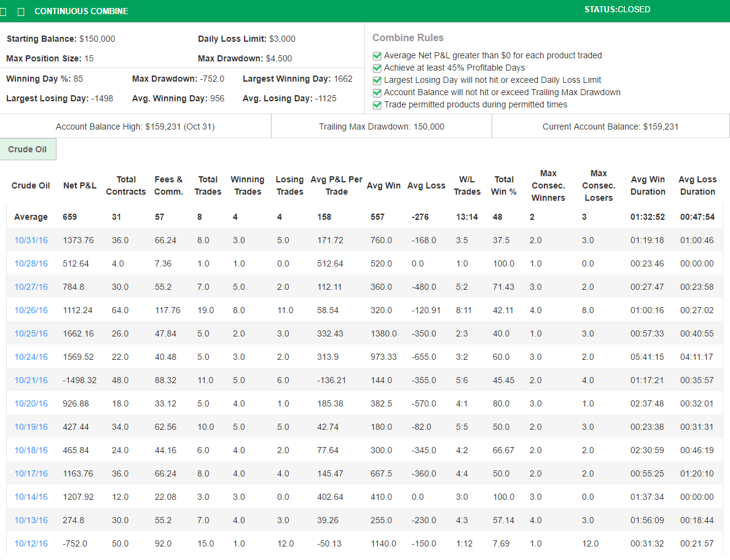Open the 10/21/16 losing day link
This screenshot has height=560, width=730.
point(31,381)
